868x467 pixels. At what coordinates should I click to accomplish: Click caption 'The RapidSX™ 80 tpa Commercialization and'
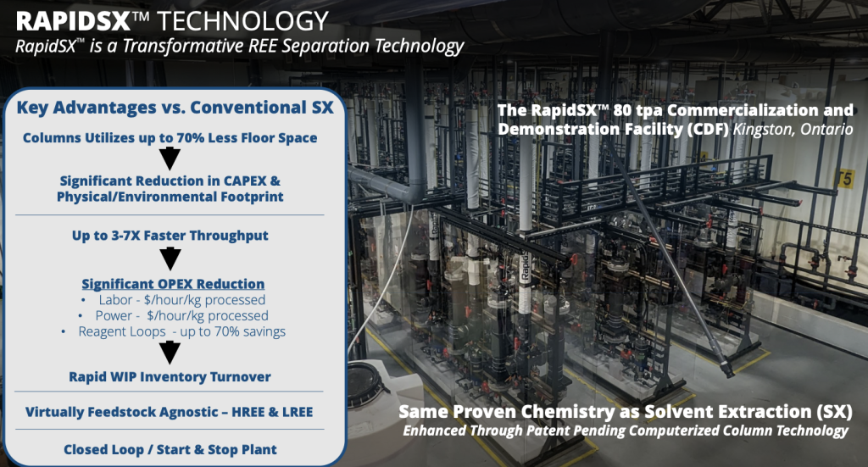click(676, 110)
